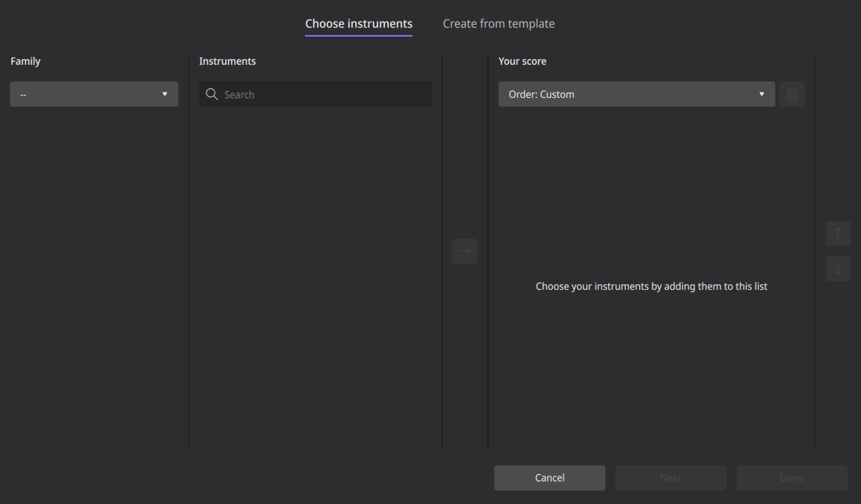Click the "Choose your instruments by adding them" hint
Image resolution: width=861 pixels, height=504 pixels.
pyautogui.click(x=651, y=286)
